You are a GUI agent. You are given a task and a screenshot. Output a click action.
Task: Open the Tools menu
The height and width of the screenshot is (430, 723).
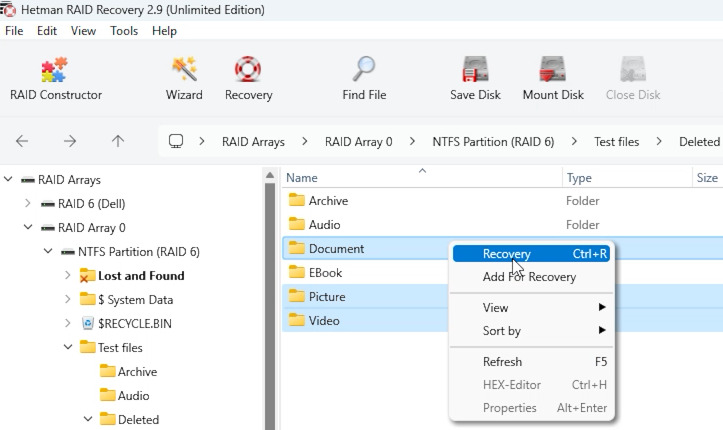point(124,31)
